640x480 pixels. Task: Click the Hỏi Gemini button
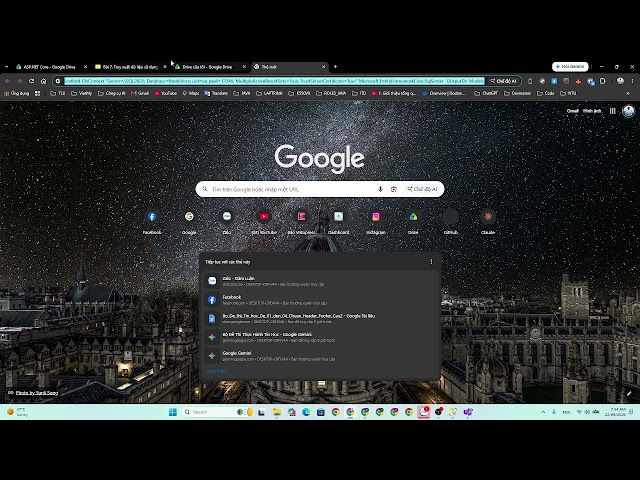tap(570, 67)
